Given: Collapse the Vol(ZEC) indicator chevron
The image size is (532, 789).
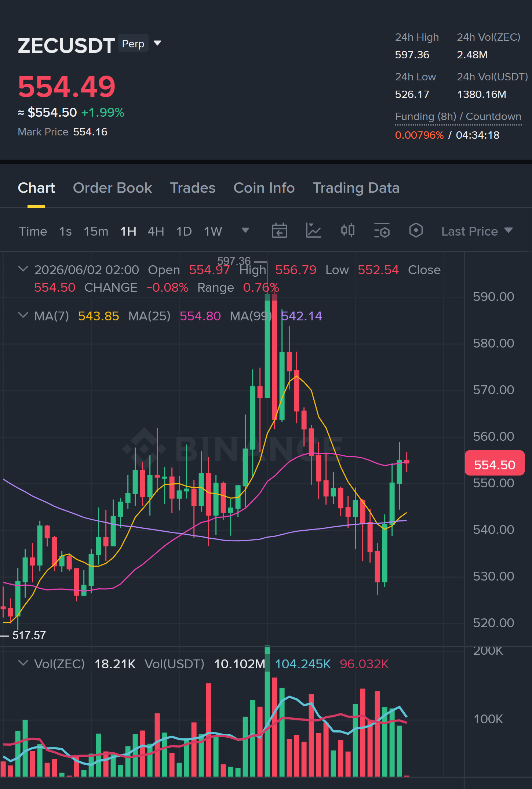Looking at the screenshot, I should click(23, 663).
